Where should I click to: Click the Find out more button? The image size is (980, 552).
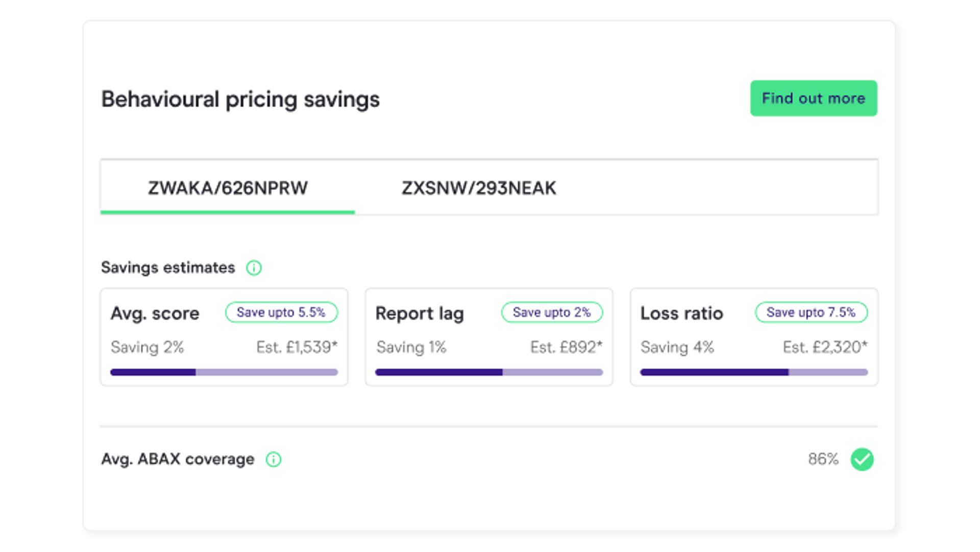pos(813,98)
